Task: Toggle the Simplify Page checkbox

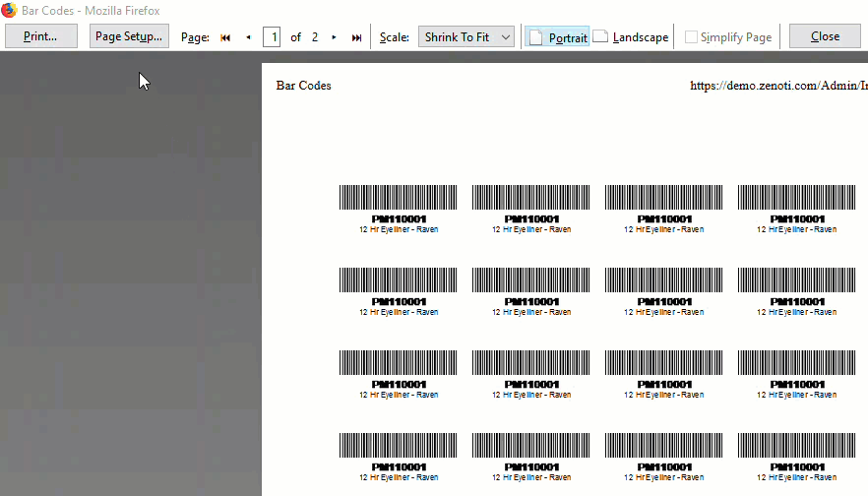Action: 691,37
